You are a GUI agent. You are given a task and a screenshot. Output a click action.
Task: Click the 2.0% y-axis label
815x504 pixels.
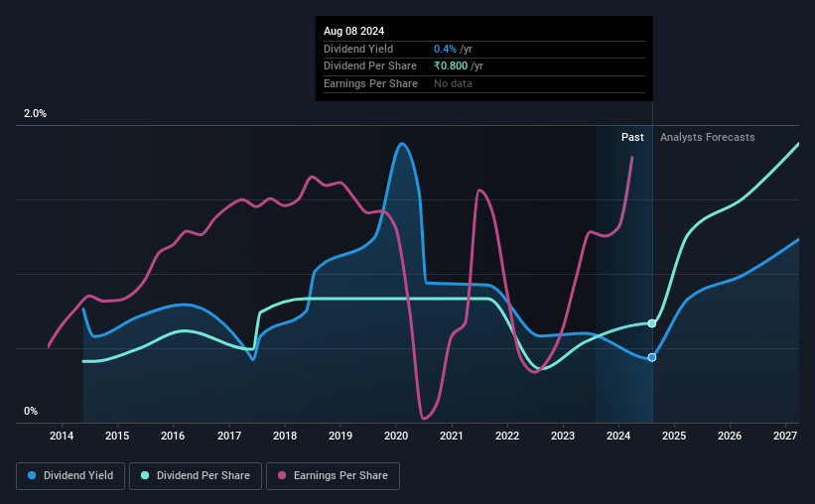[35, 113]
